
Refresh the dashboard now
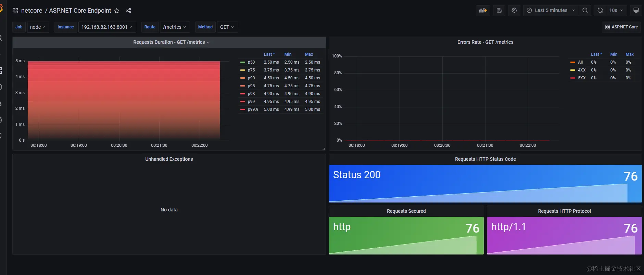(600, 10)
